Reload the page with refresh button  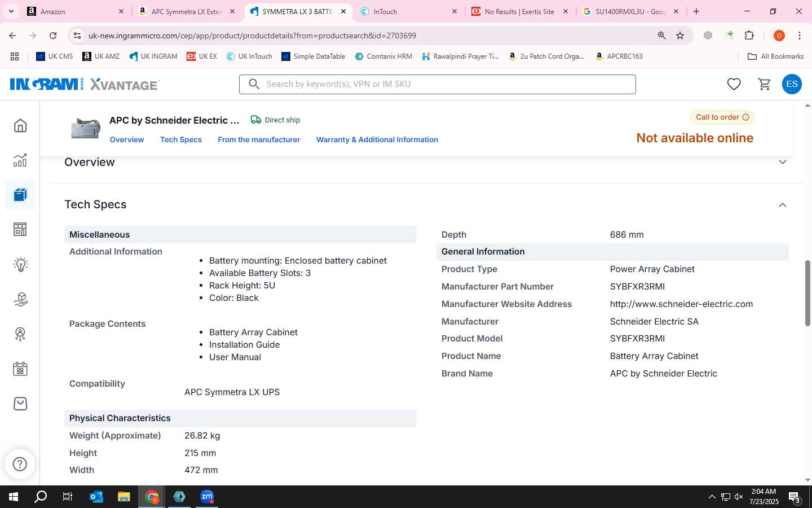53,36
